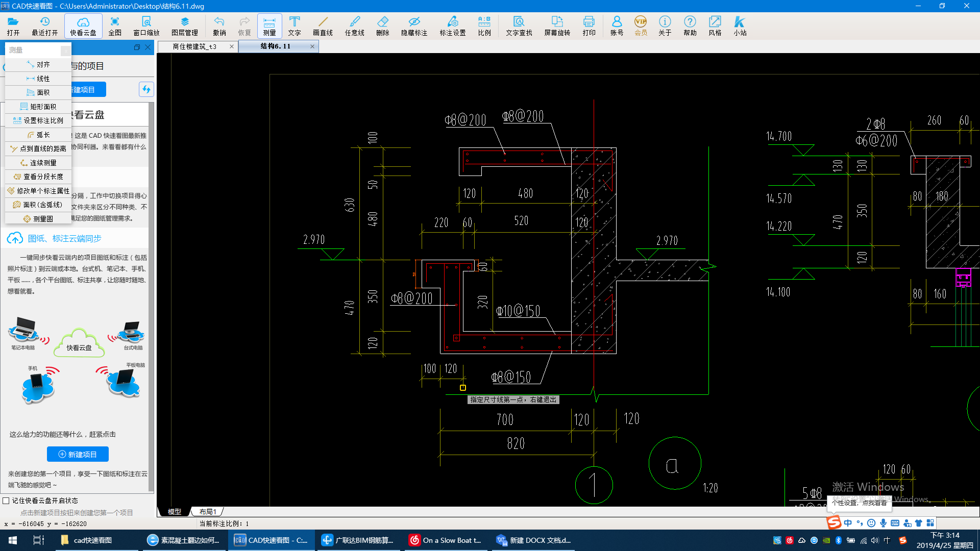Switch to the 商住楼建筑_t3 tab
This screenshot has width=980, height=551.
pyautogui.click(x=194, y=46)
